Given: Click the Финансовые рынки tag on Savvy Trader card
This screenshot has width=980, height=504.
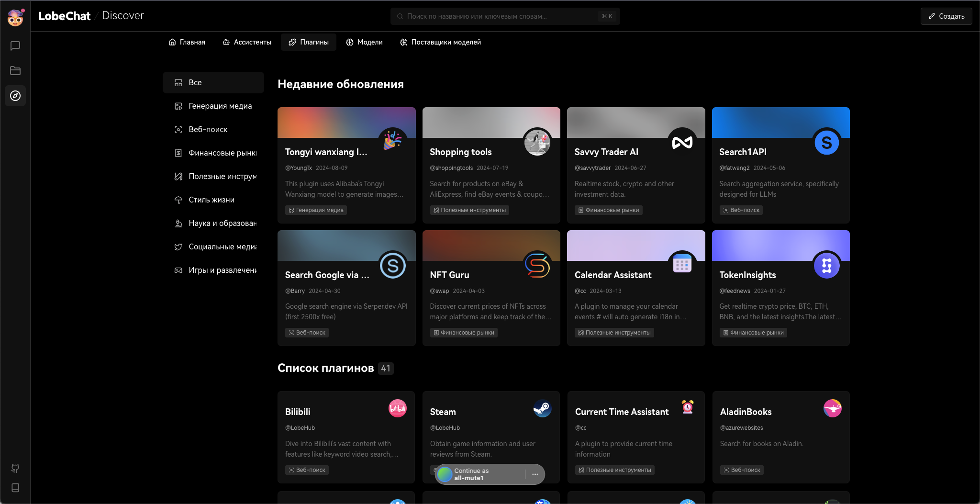Looking at the screenshot, I should click(x=608, y=210).
